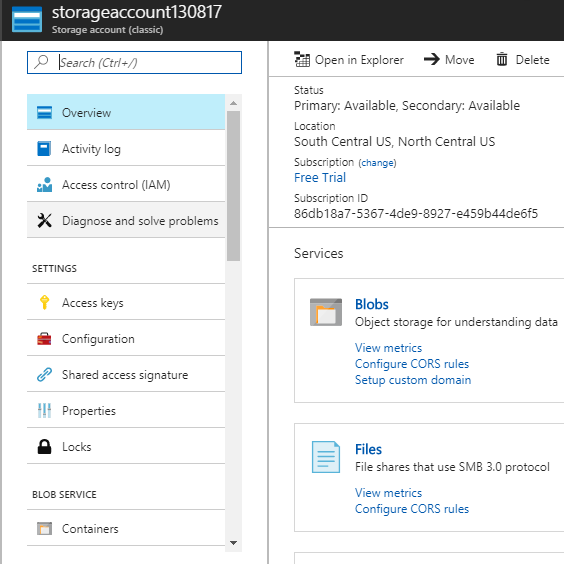Screen dimensions: 564x564
Task: Click the sidebar scrollbar down arrow
Action: [x=233, y=543]
